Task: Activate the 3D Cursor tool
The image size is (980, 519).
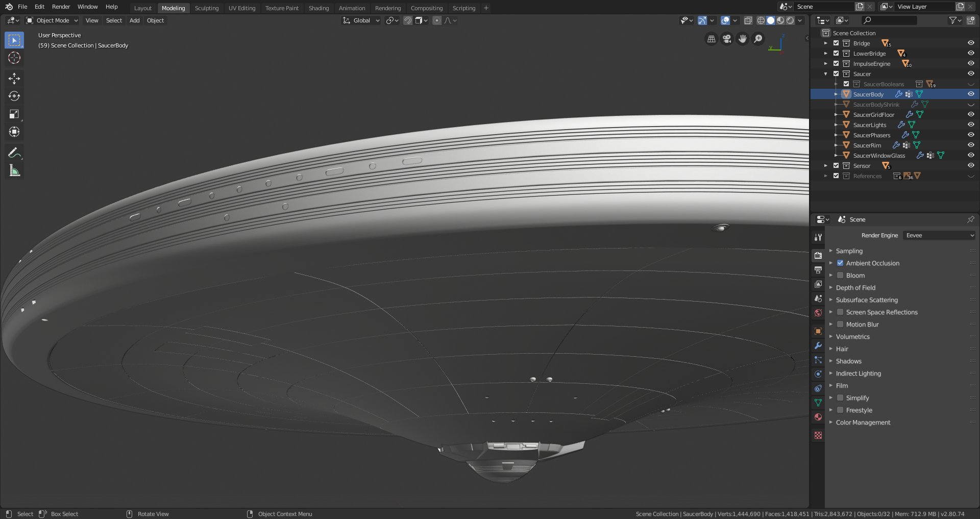Action: click(x=14, y=58)
